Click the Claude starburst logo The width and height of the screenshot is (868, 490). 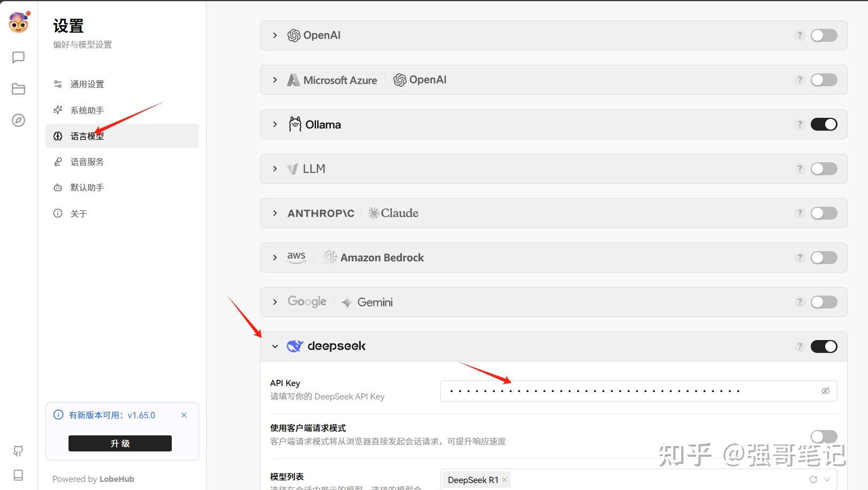point(374,213)
